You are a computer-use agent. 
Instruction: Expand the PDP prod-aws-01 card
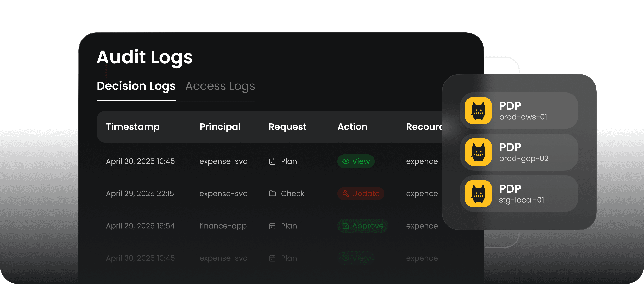click(519, 111)
